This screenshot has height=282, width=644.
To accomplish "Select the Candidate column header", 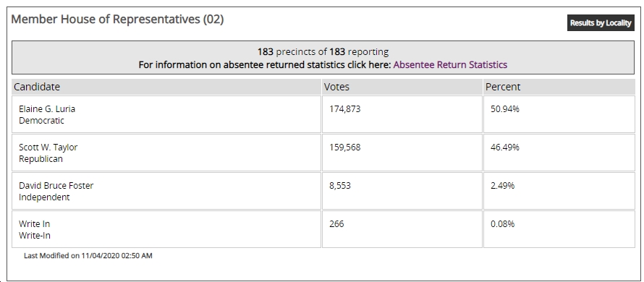I will [x=166, y=87].
